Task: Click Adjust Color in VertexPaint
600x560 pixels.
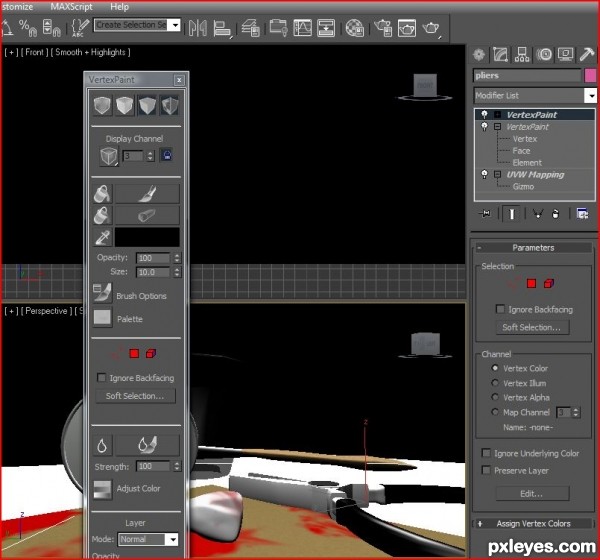Action: (x=103, y=490)
